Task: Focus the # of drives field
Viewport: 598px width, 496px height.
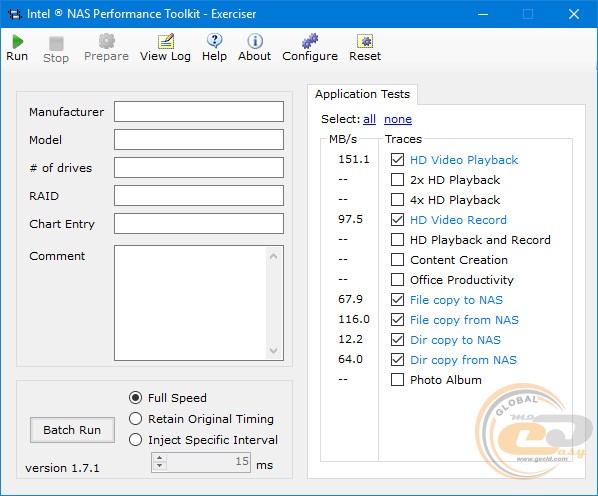Action: [x=199, y=167]
